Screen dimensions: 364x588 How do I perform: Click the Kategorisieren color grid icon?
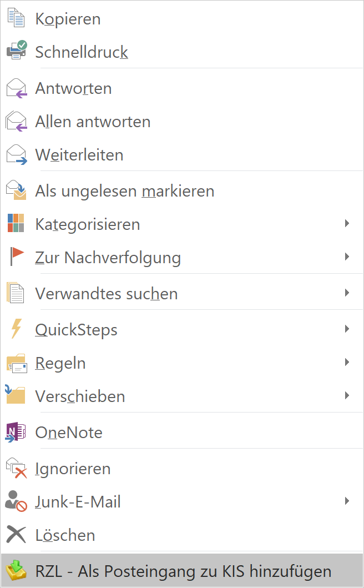point(16,223)
